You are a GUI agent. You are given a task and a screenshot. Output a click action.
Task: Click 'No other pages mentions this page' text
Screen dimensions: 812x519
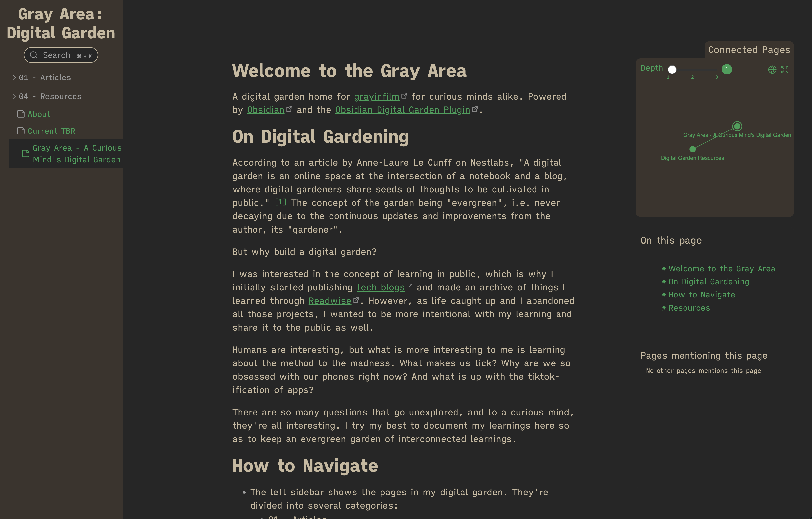[x=703, y=371]
